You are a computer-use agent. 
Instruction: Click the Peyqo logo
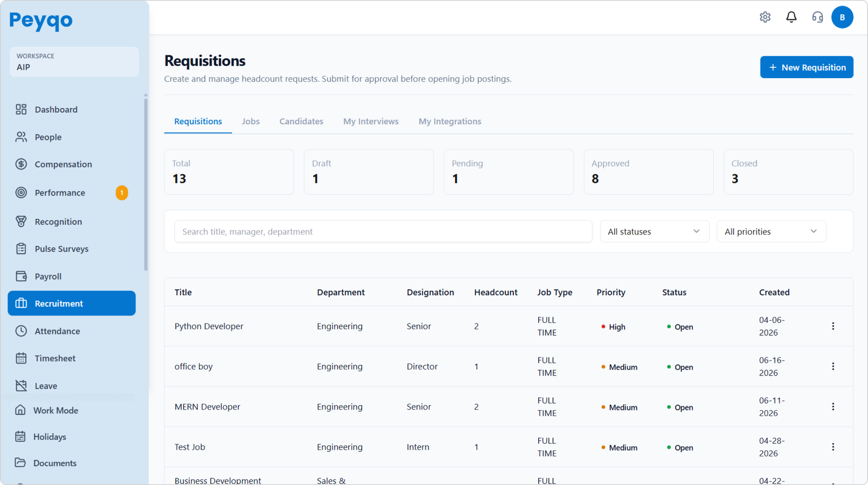click(x=41, y=21)
